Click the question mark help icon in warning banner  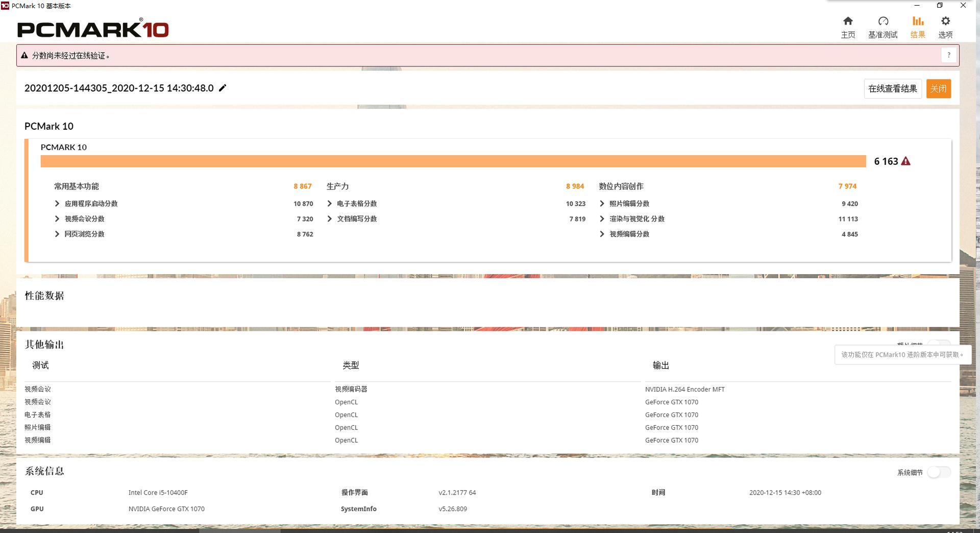pos(948,55)
